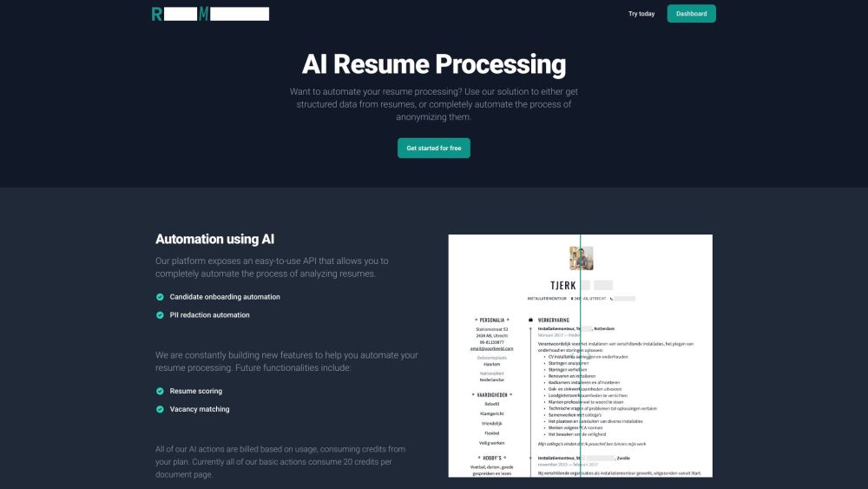Viewport: 868px width, 489px height.
Task: Click the Vacancy matching feature text
Action: pyautogui.click(x=200, y=409)
